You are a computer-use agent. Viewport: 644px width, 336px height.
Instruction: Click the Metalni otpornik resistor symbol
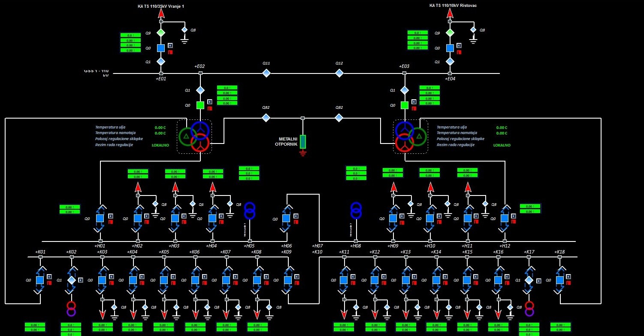pyautogui.click(x=303, y=142)
